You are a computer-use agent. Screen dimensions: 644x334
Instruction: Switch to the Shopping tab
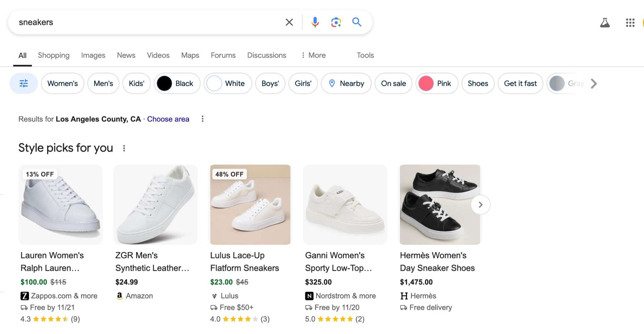(x=54, y=55)
